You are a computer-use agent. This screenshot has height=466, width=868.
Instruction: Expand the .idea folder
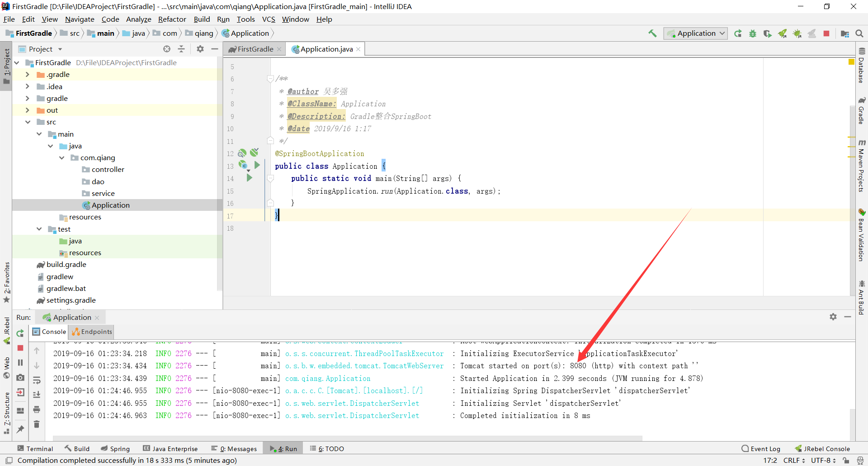coord(28,86)
